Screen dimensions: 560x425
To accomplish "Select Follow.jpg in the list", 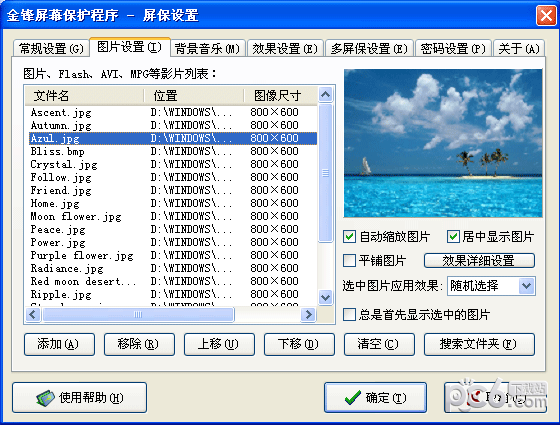I will click(x=172, y=177).
